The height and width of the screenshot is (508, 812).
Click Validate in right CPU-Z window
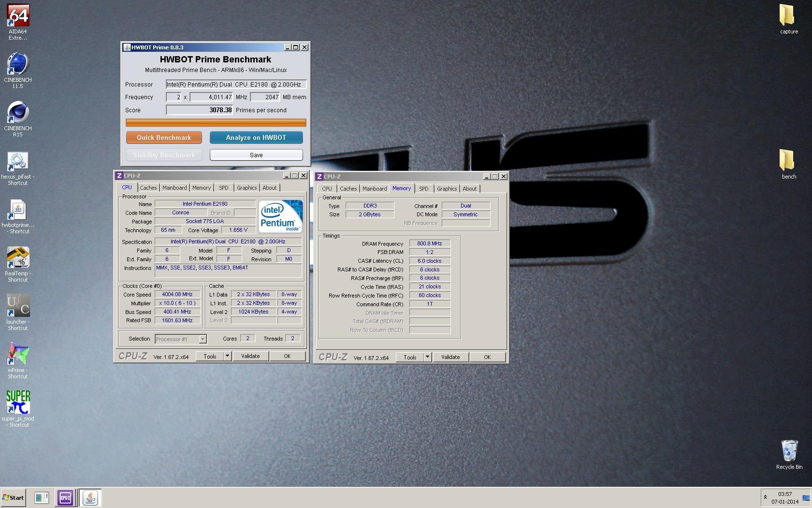450,357
